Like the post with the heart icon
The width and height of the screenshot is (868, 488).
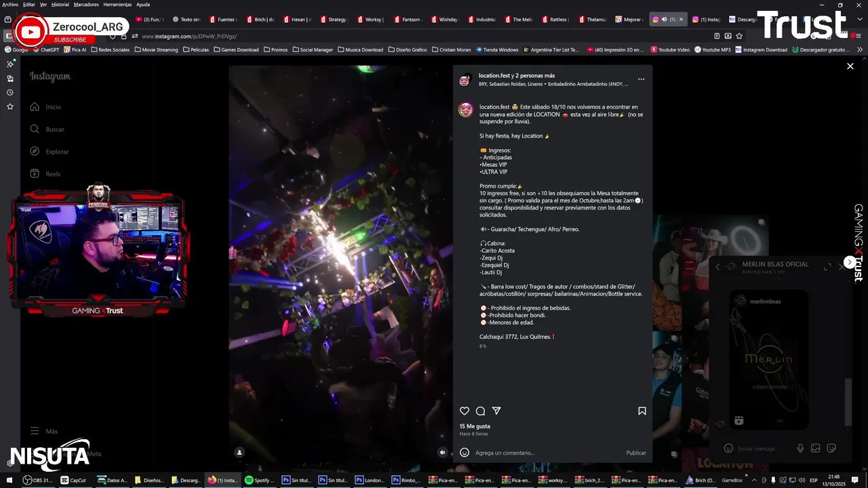pos(465,411)
